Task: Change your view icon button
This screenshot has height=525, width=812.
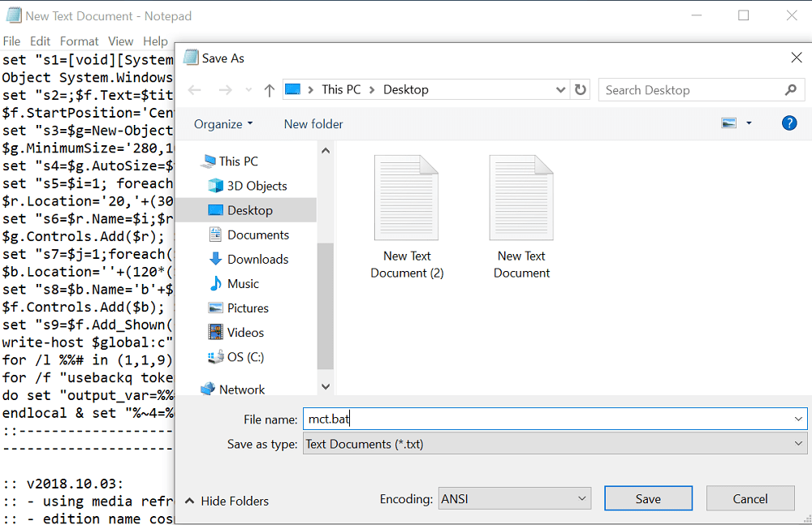Action: 728,123
